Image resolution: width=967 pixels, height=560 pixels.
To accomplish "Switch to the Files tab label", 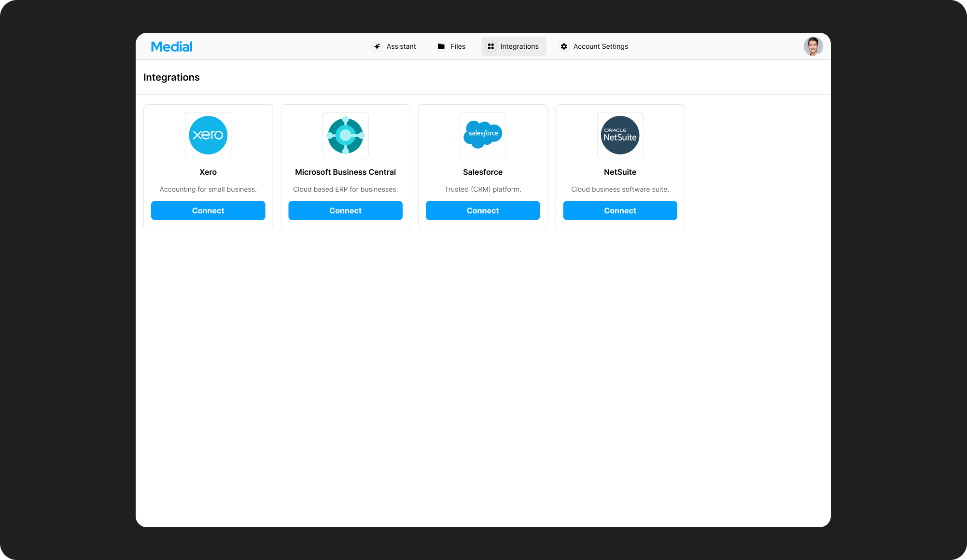I will pyautogui.click(x=458, y=46).
